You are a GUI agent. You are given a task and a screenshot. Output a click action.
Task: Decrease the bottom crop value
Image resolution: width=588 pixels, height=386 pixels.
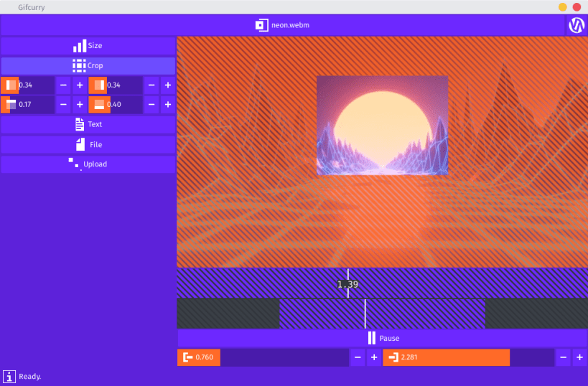coord(151,105)
